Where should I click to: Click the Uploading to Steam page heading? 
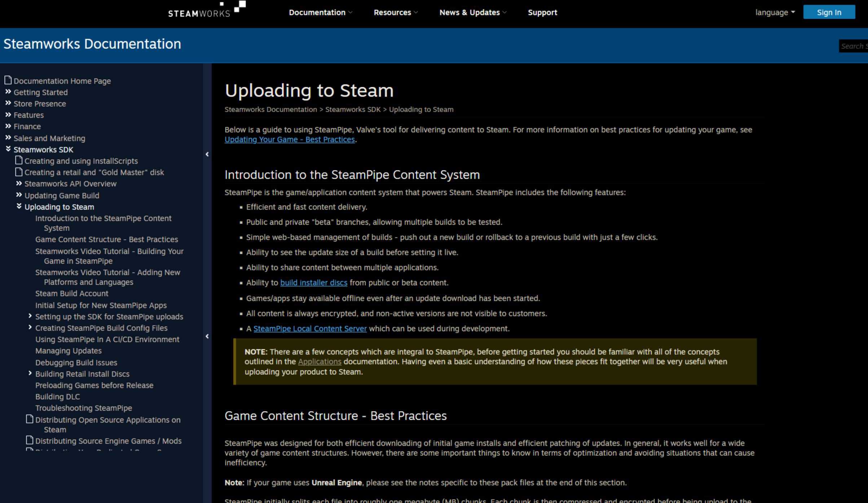(x=309, y=90)
